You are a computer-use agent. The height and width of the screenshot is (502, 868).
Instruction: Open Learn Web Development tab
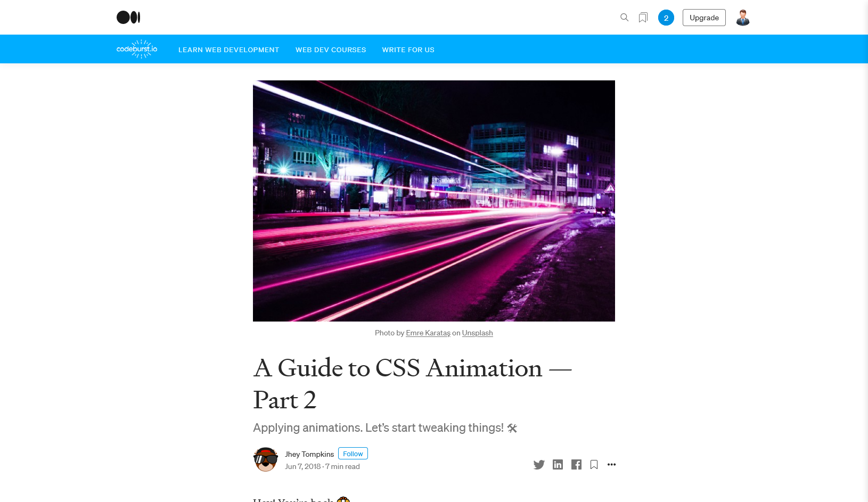(x=228, y=50)
